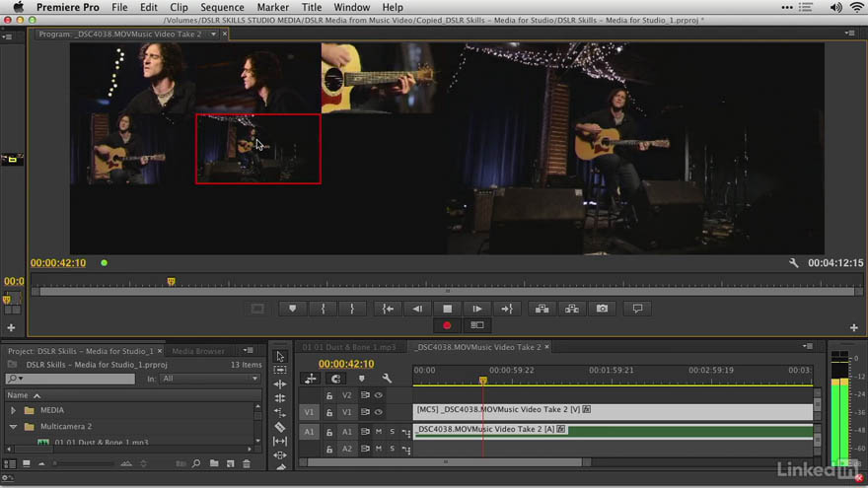Open the Sequence menu
Image resolution: width=868 pixels, height=488 pixels.
coord(222,7)
